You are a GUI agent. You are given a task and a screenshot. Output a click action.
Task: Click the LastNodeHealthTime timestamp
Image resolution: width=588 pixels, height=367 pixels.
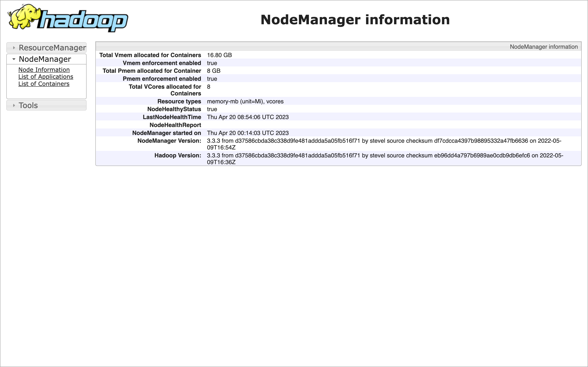(248, 117)
